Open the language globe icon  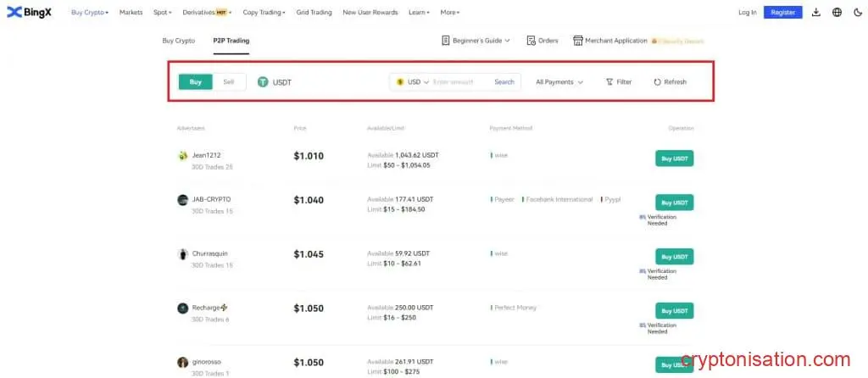click(x=837, y=12)
